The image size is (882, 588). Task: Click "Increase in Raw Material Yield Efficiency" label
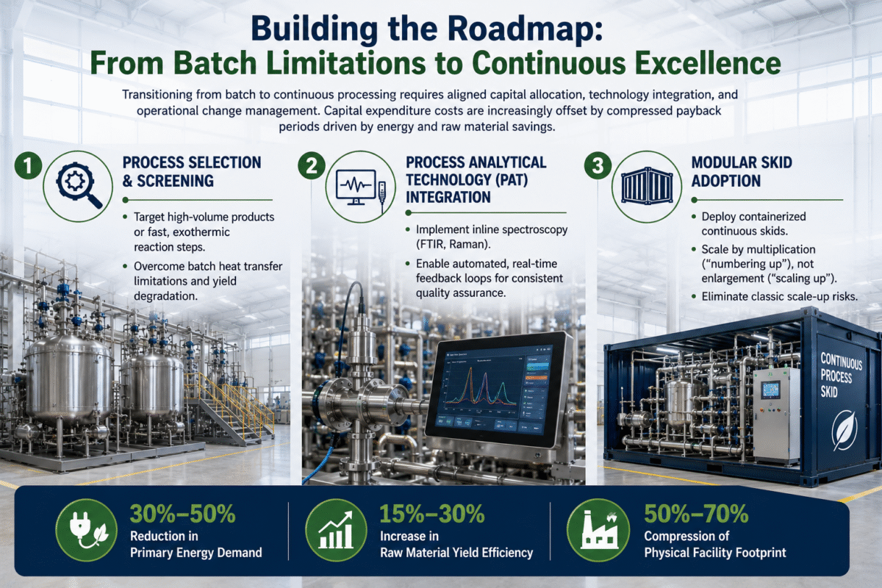(x=456, y=545)
